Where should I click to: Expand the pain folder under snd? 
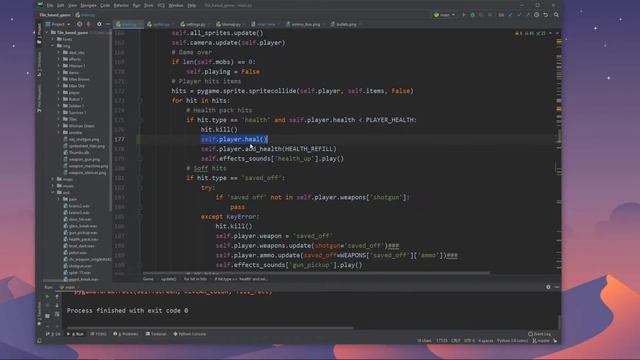(59, 199)
